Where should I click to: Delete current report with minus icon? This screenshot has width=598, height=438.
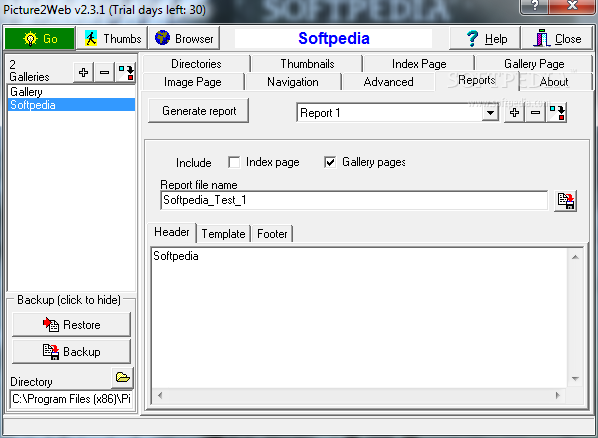(535, 113)
